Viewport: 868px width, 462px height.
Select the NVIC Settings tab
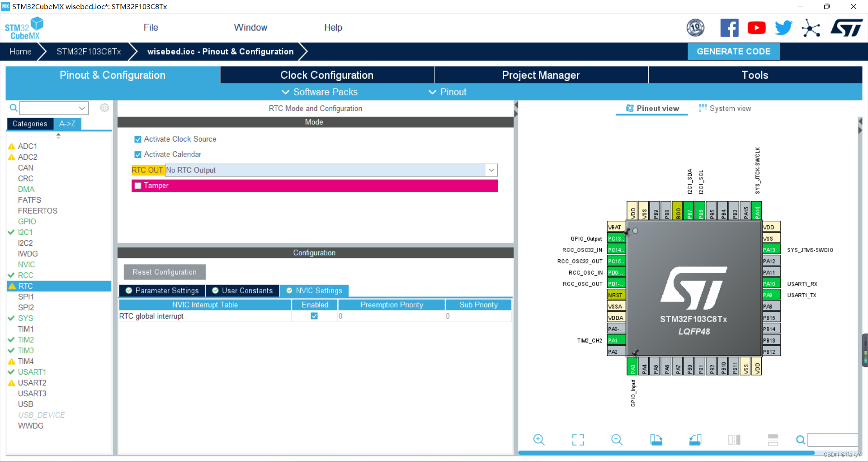tap(314, 291)
